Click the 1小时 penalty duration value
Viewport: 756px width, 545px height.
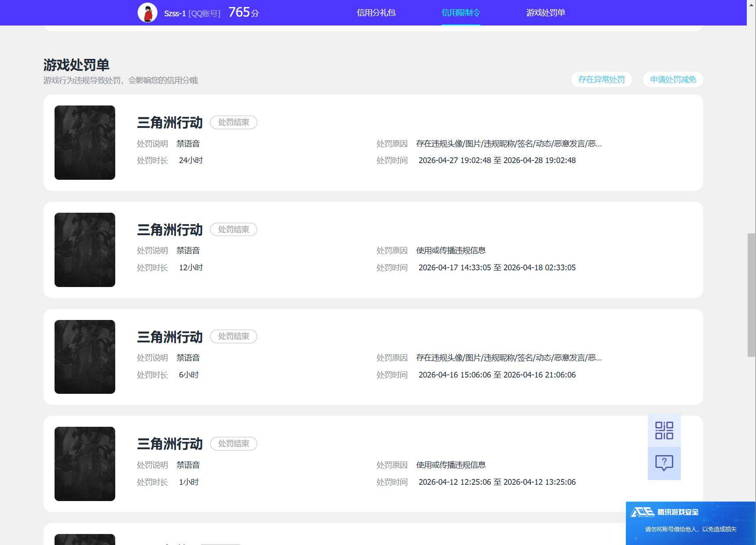(189, 482)
